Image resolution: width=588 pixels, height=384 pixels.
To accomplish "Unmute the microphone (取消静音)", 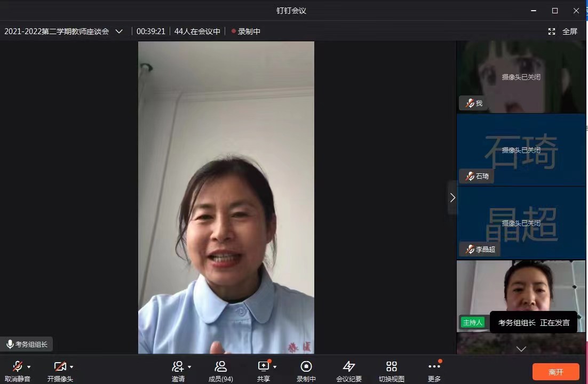I will 18,366.
